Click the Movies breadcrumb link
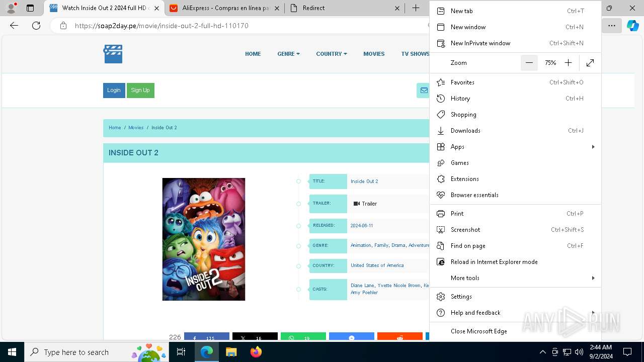The width and height of the screenshot is (644, 362). [x=136, y=128]
